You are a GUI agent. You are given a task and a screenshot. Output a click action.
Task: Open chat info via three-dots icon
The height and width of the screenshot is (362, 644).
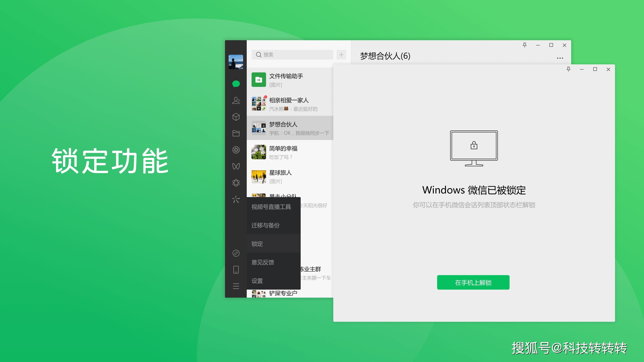pyautogui.click(x=560, y=58)
